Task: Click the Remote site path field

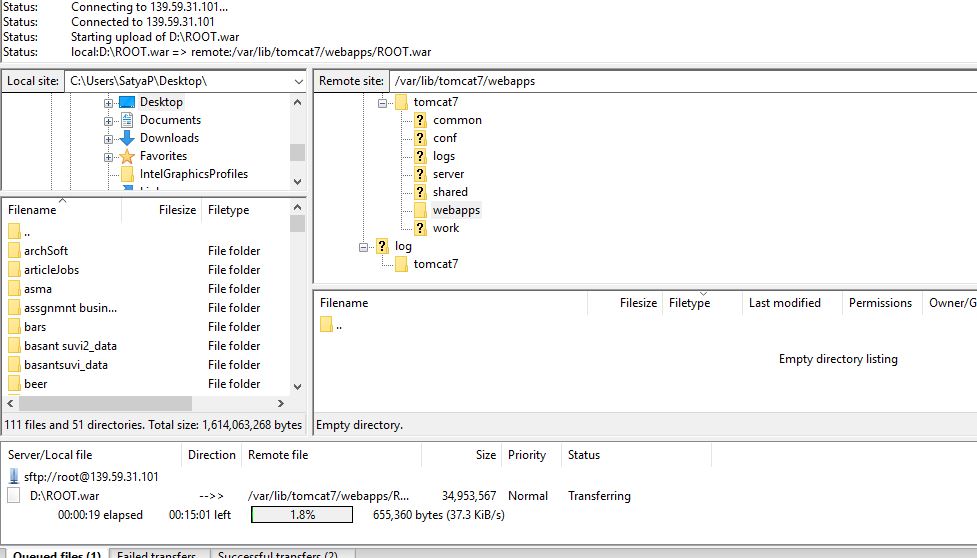Action: pos(683,81)
